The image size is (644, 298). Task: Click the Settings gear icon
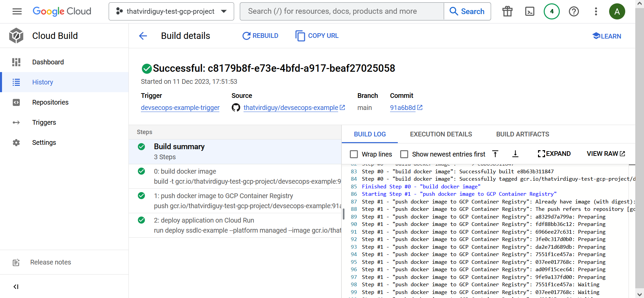coord(16,142)
